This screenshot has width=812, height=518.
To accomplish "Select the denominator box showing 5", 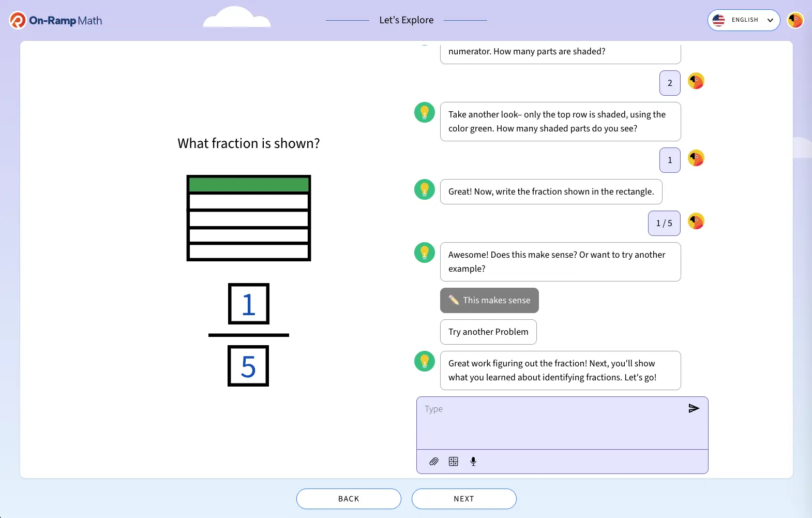I will pyautogui.click(x=248, y=366).
